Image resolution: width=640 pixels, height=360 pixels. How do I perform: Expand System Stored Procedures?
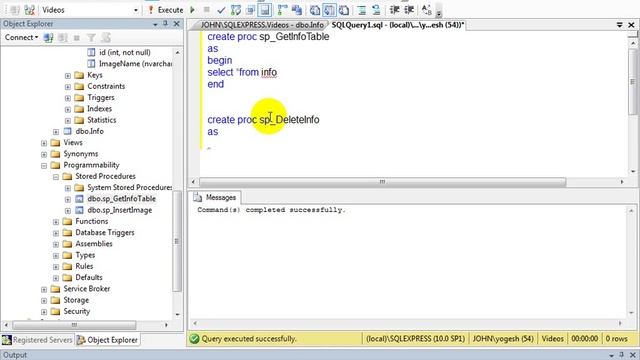[68, 188]
